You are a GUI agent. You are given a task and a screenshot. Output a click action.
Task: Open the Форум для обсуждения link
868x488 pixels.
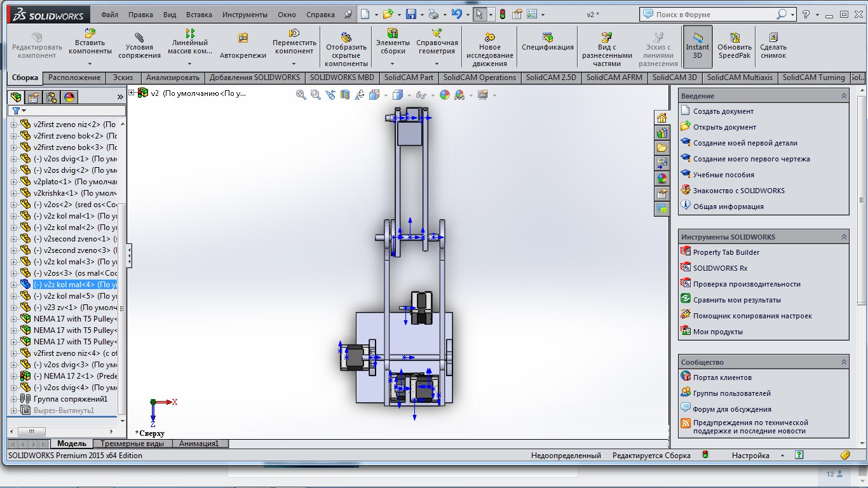click(732, 409)
